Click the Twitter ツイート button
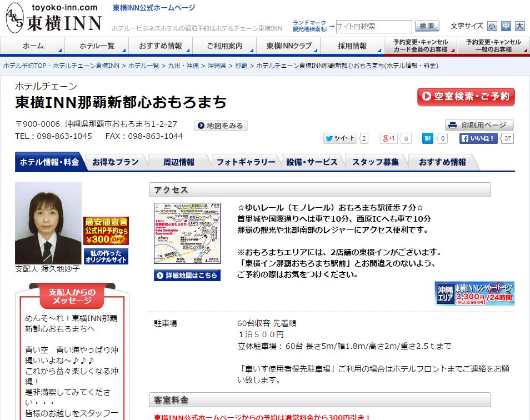Screen dimensions: 530x420 340,138
